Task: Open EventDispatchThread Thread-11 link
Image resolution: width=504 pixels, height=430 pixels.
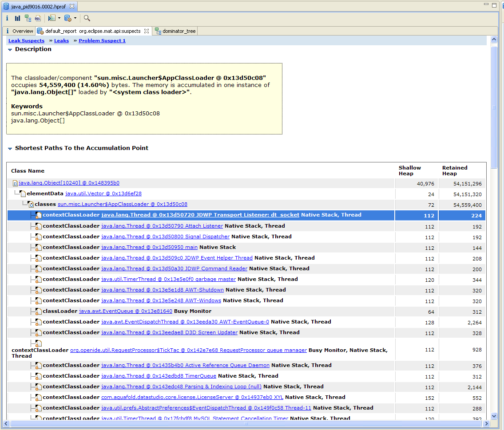Action: (x=206, y=408)
